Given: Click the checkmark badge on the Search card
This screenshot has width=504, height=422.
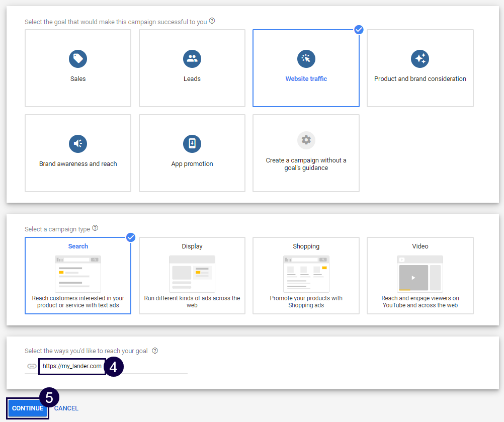Looking at the screenshot, I should [130, 237].
